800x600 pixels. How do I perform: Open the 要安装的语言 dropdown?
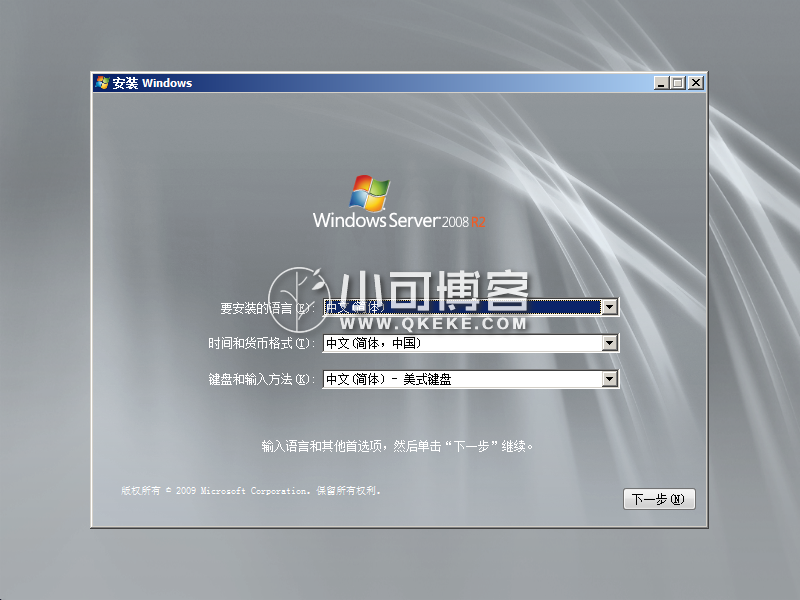click(609, 307)
